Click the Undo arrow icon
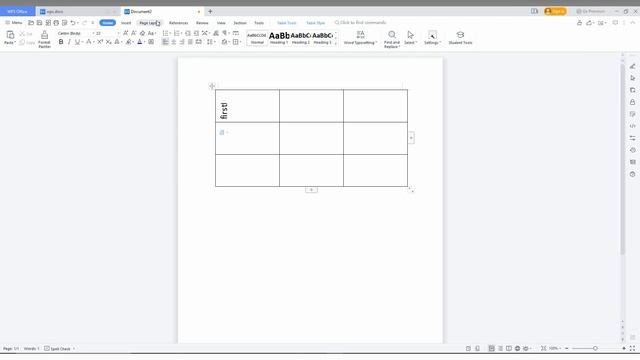The height and width of the screenshot is (360, 640). point(73,23)
